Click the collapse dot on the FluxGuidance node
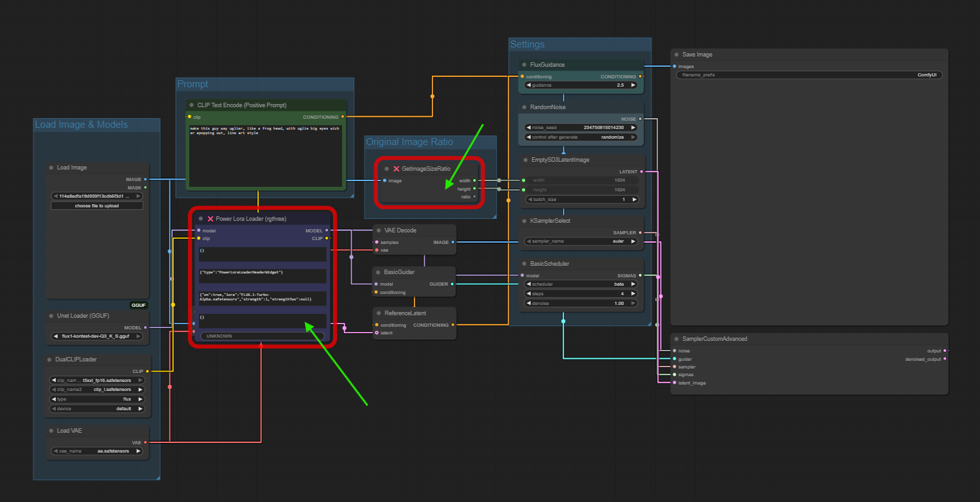The height and width of the screenshot is (502, 980). 524,64
